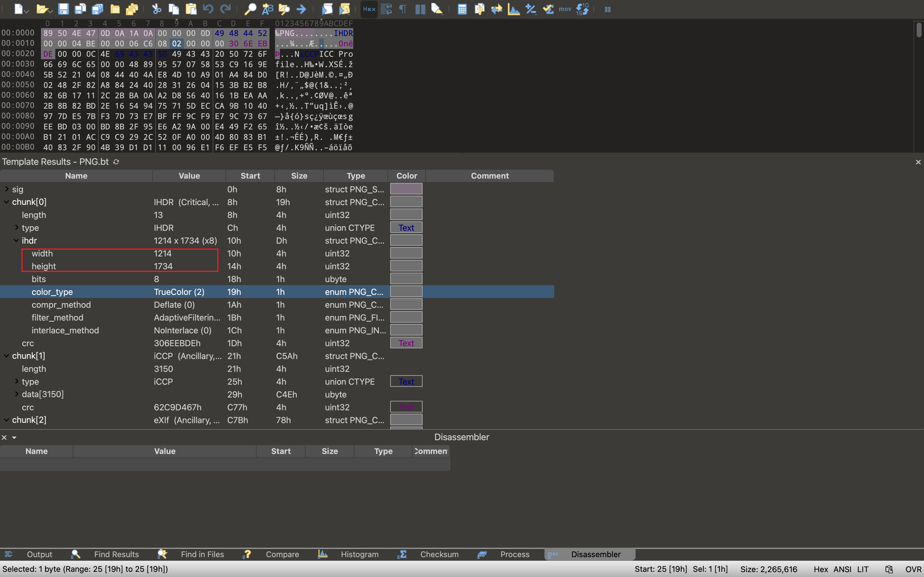Click the Value column header

189,176
